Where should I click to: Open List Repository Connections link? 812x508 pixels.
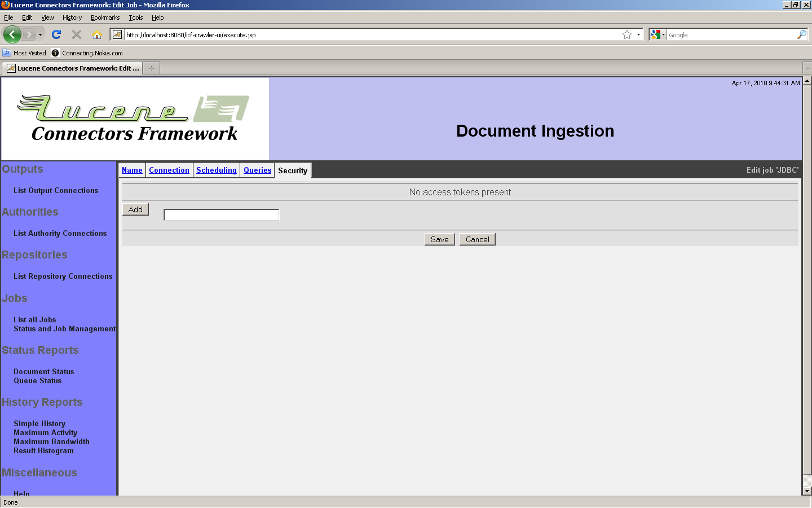[63, 277]
